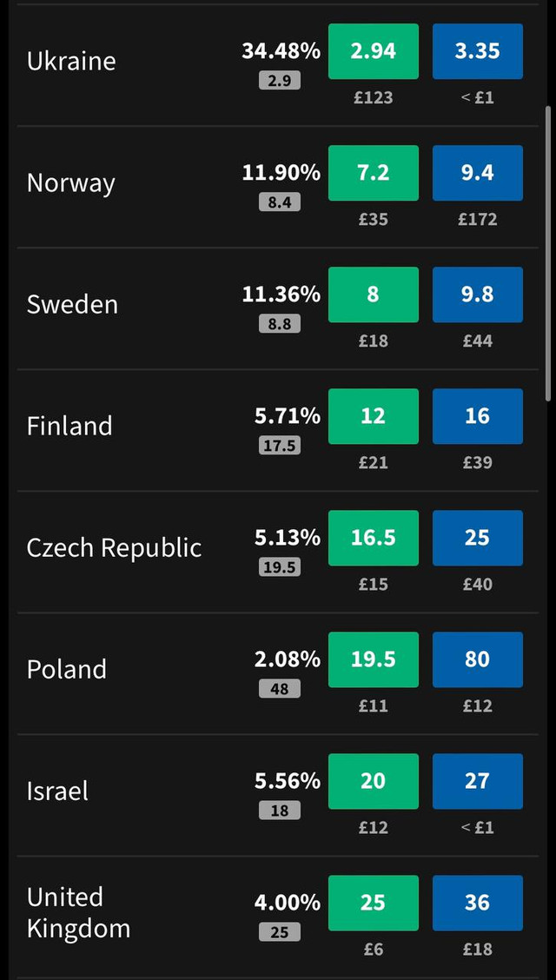Open the Ukraine selection row

point(71,61)
